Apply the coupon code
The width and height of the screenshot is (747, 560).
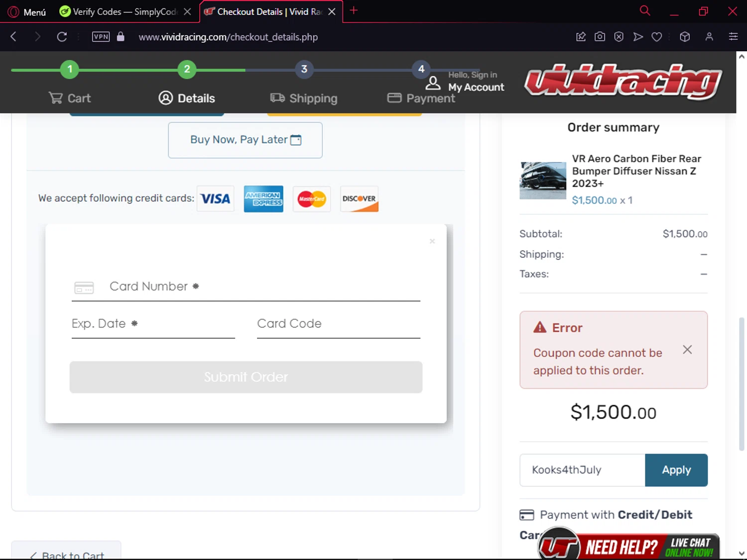676,470
